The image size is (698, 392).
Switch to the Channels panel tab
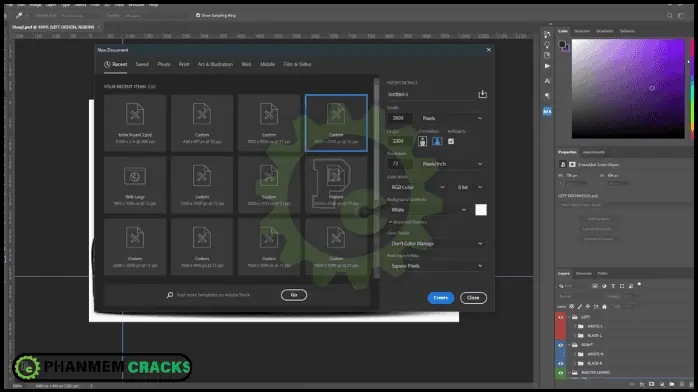[x=584, y=273]
